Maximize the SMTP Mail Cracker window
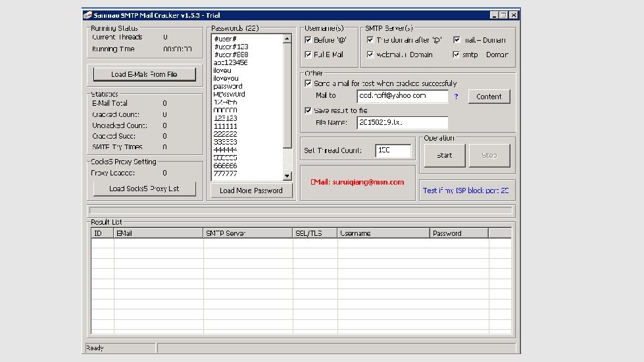This screenshot has width=644, height=362. pyautogui.click(x=503, y=15)
